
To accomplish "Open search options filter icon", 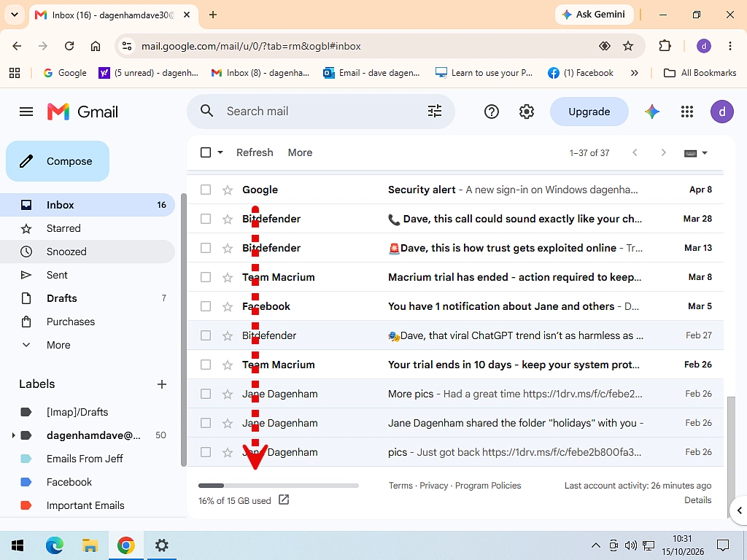I will click(x=435, y=112).
